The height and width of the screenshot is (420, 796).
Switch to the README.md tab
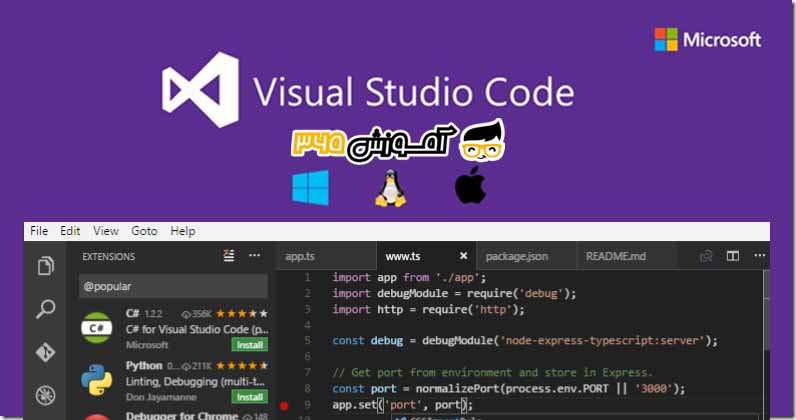tap(626, 256)
